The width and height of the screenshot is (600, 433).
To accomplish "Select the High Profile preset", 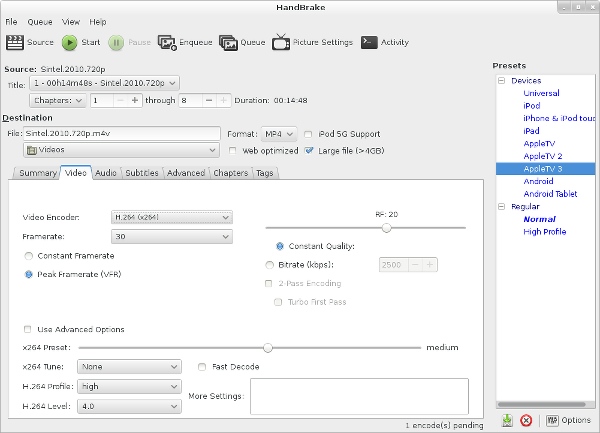I will (x=545, y=232).
